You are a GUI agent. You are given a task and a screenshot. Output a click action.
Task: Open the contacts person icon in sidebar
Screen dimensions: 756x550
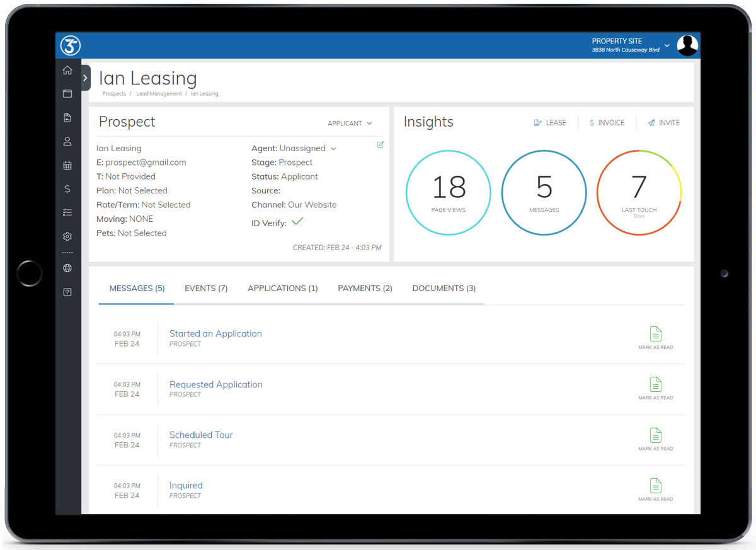[x=67, y=141]
